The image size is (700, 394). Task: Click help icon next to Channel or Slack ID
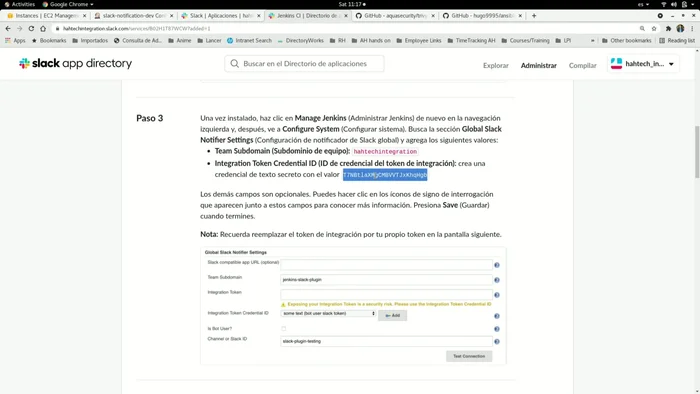496,342
